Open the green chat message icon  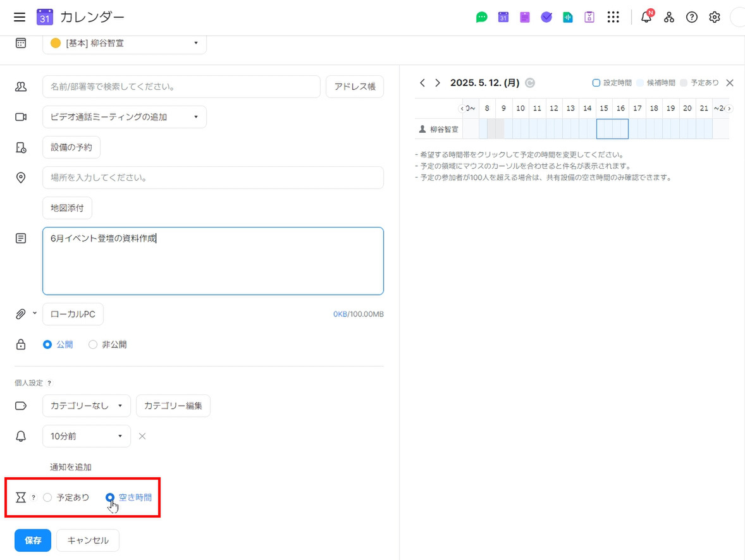481,17
